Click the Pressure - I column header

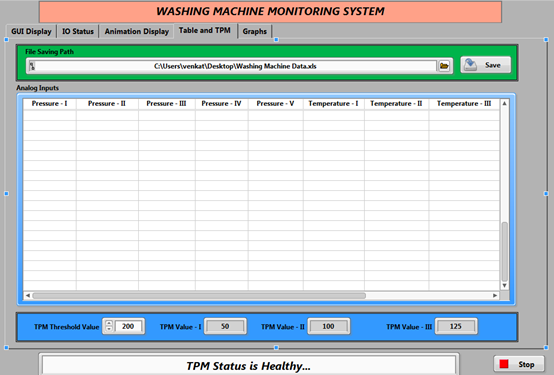pos(49,104)
